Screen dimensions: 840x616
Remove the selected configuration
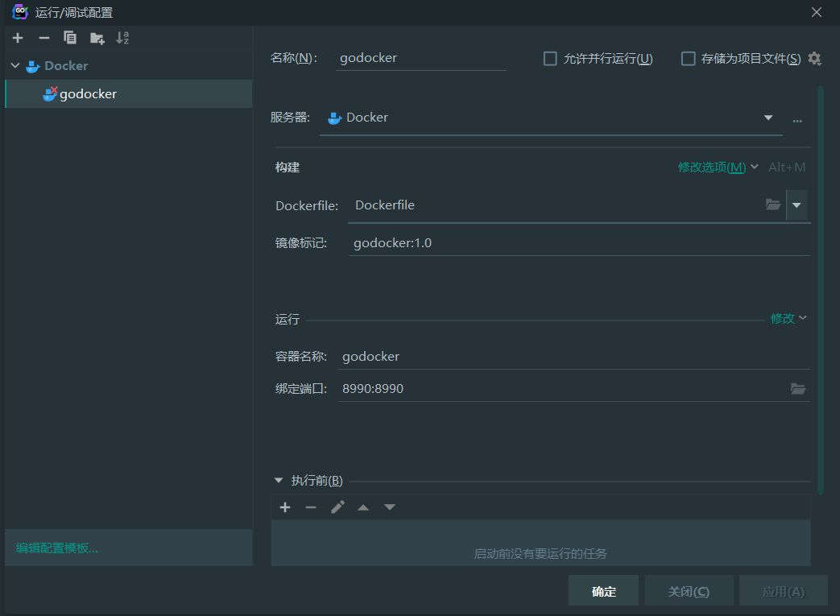(x=44, y=38)
